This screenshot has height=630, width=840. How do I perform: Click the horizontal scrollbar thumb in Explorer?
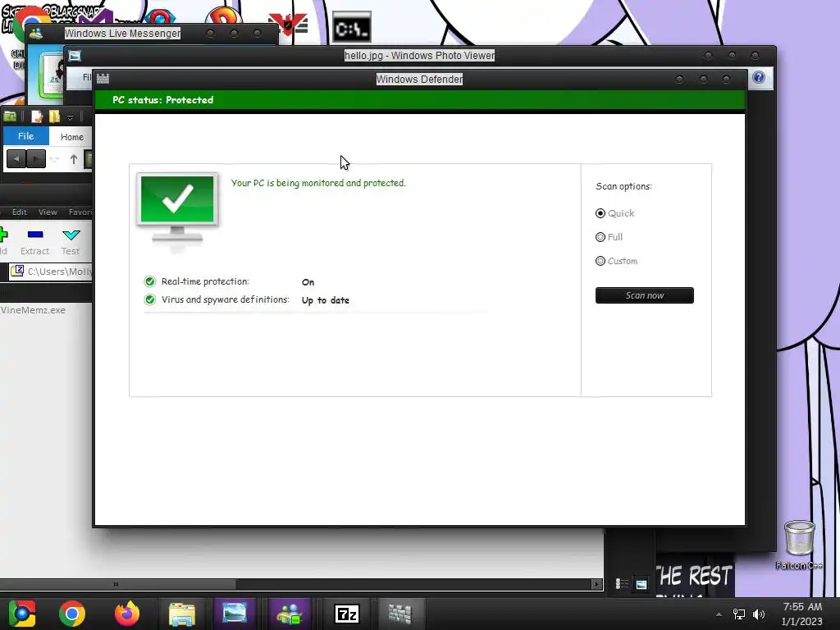coord(116,584)
